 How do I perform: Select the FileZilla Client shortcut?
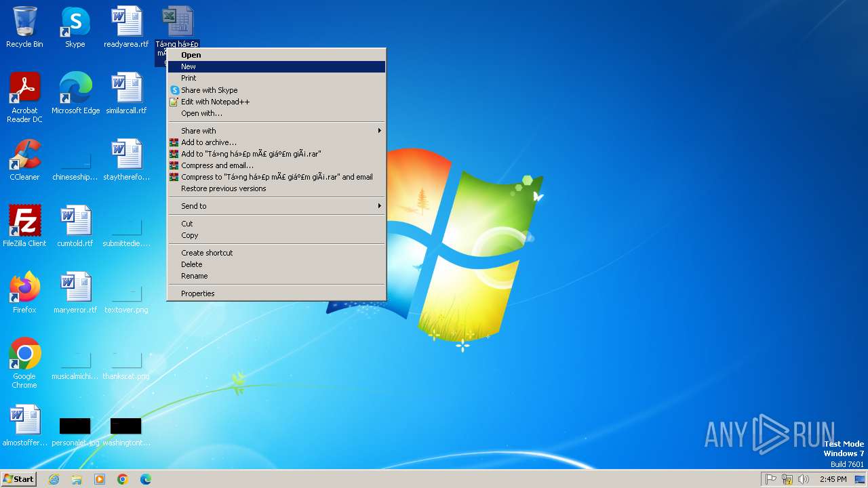point(24,226)
